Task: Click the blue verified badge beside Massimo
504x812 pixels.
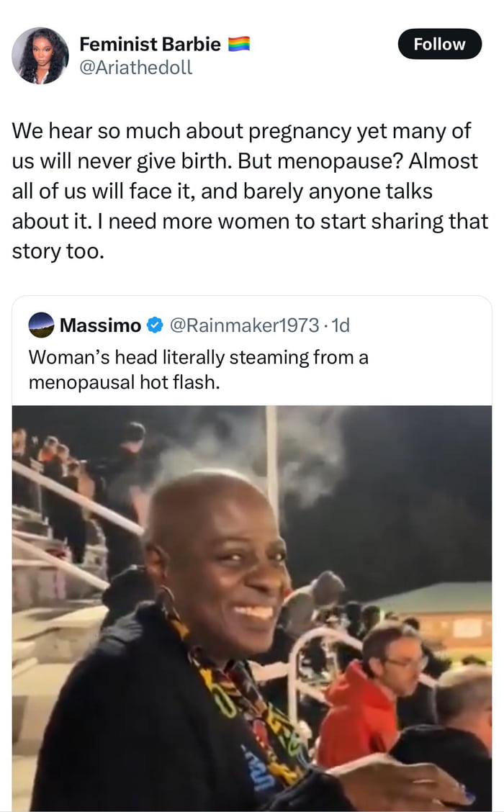Action: point(154,326)
